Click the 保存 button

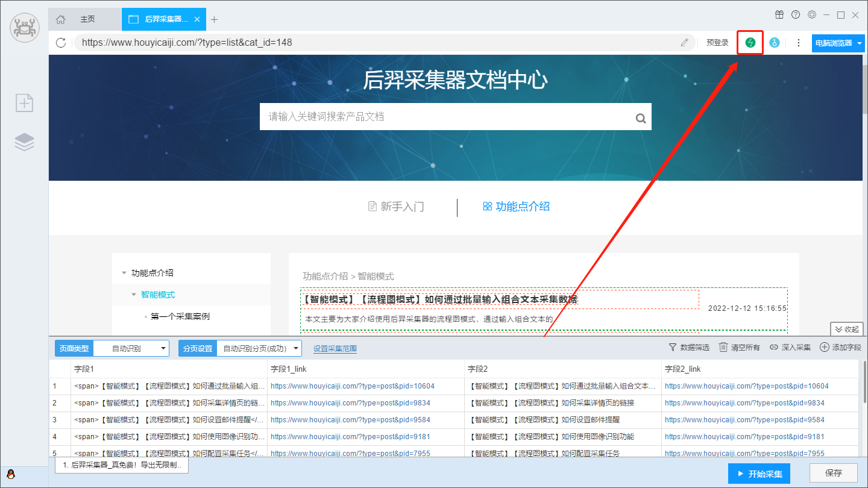click(x=833, y=474)
